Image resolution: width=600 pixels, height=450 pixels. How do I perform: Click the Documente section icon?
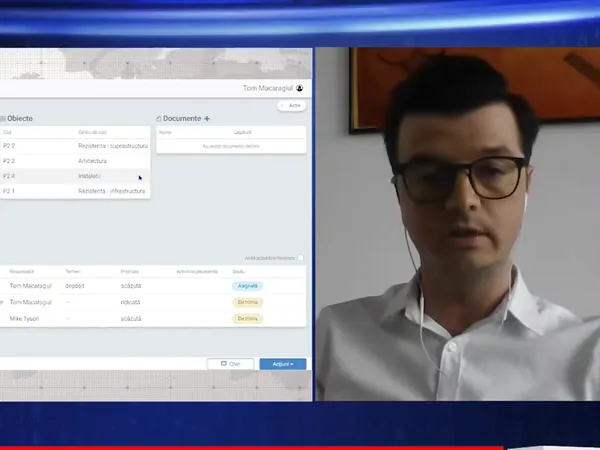click(x=159, y=118)
